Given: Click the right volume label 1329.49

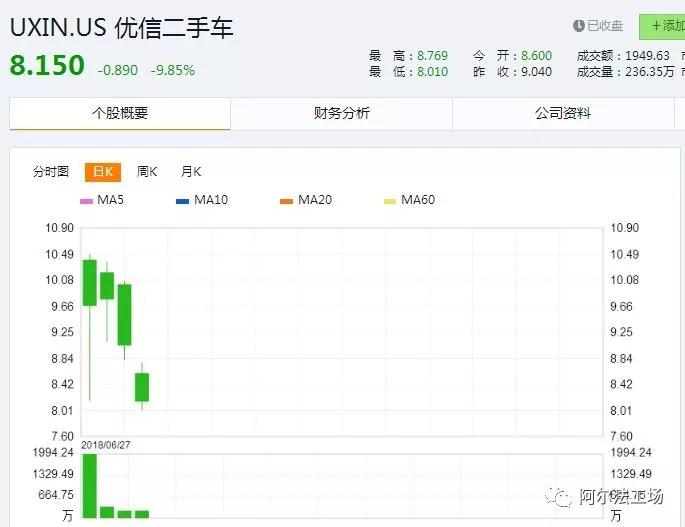Looking at the screenshot, I should 631,474.
